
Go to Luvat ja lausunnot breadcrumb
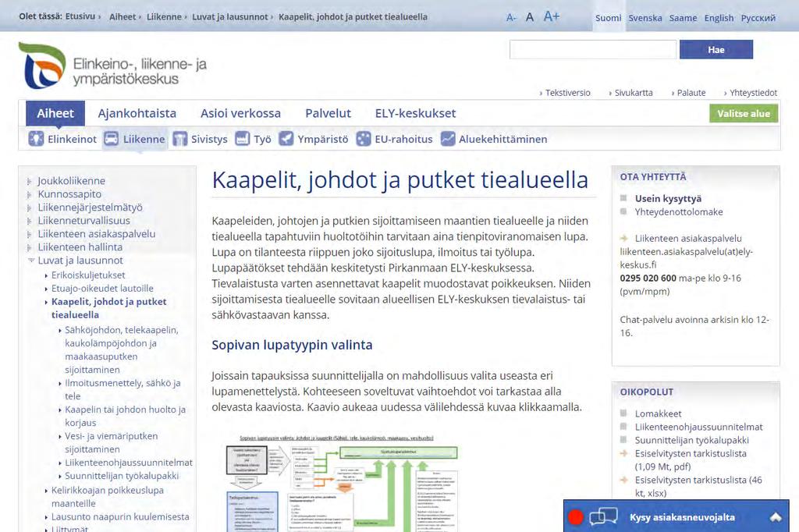230,17
